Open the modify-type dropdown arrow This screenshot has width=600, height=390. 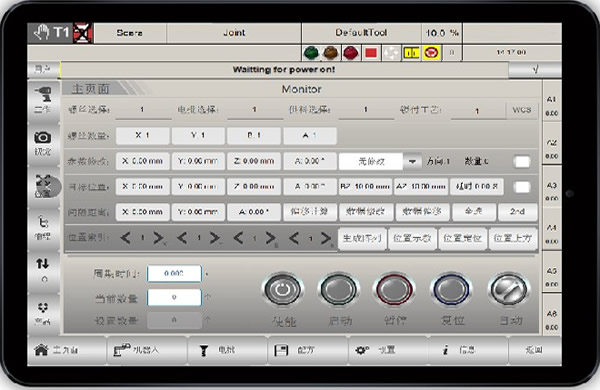point(412,162)
